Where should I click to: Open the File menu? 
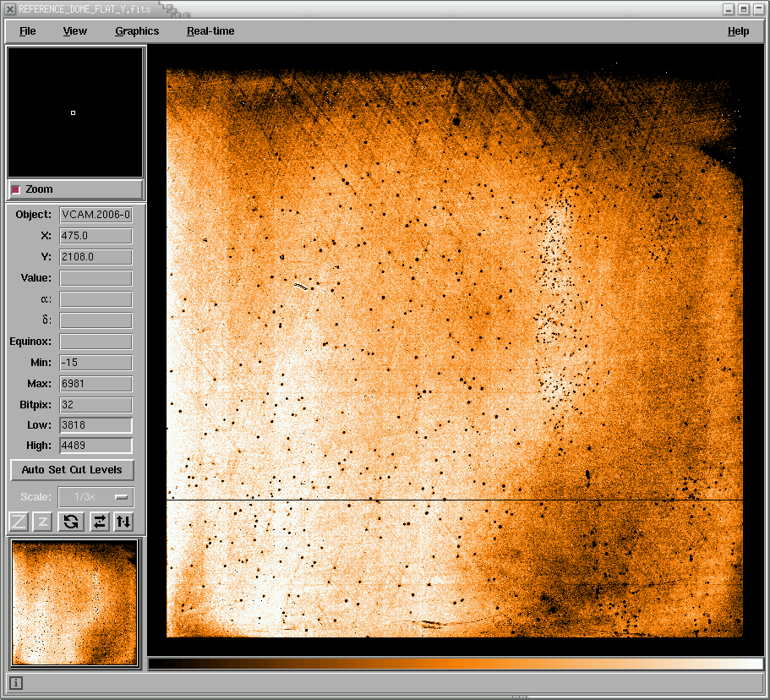click(x=28, y=31)
